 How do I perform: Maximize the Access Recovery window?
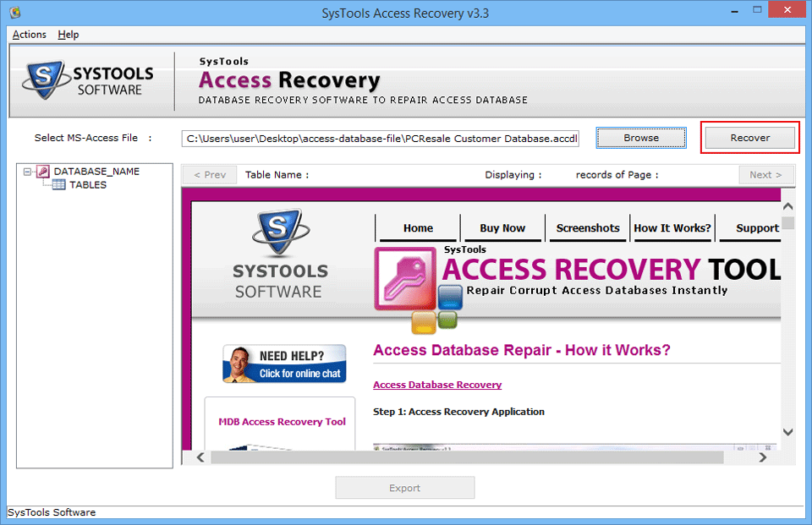point(757,10)
